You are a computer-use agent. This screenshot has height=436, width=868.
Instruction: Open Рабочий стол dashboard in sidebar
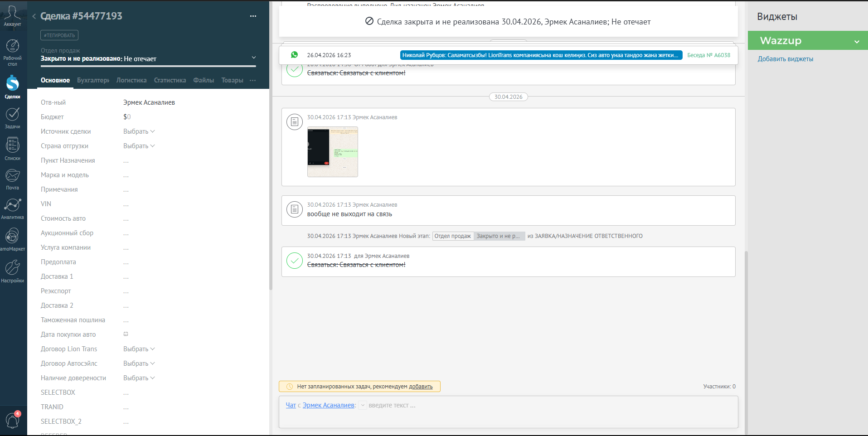(12, 53)
